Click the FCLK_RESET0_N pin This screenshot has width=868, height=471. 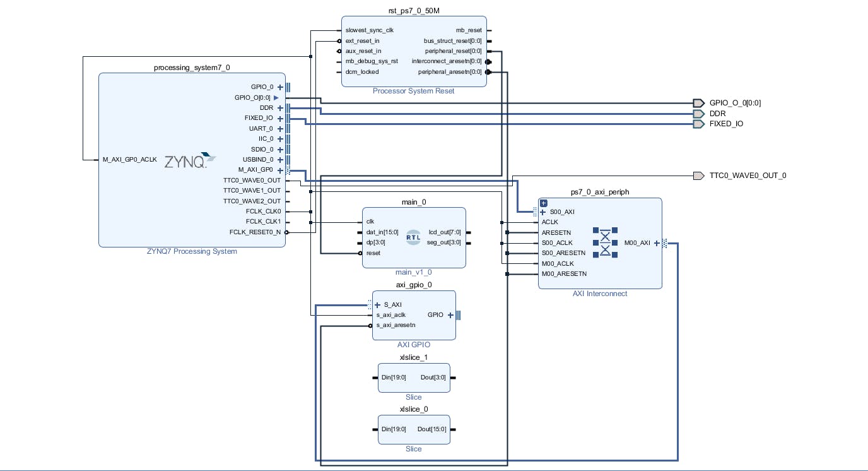click(x=255, y=232)
